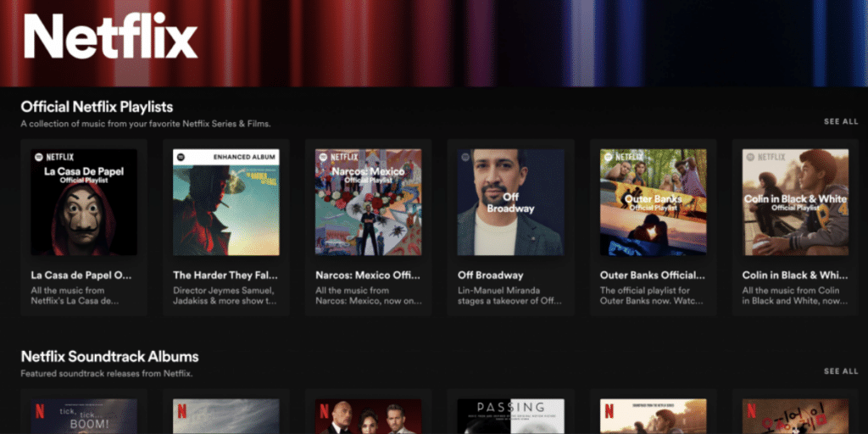Click 'Outer Banks Official...' title

[653, 275]
